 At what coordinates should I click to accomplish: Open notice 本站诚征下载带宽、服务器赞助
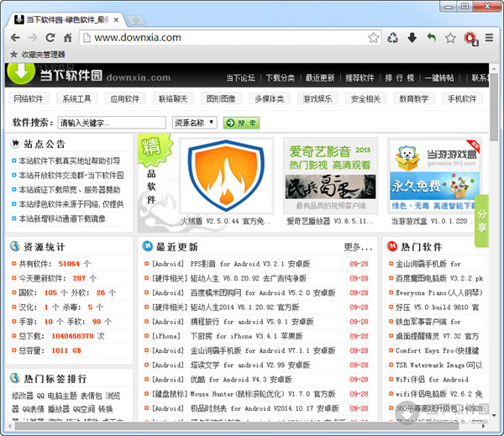tap(70, 190)
